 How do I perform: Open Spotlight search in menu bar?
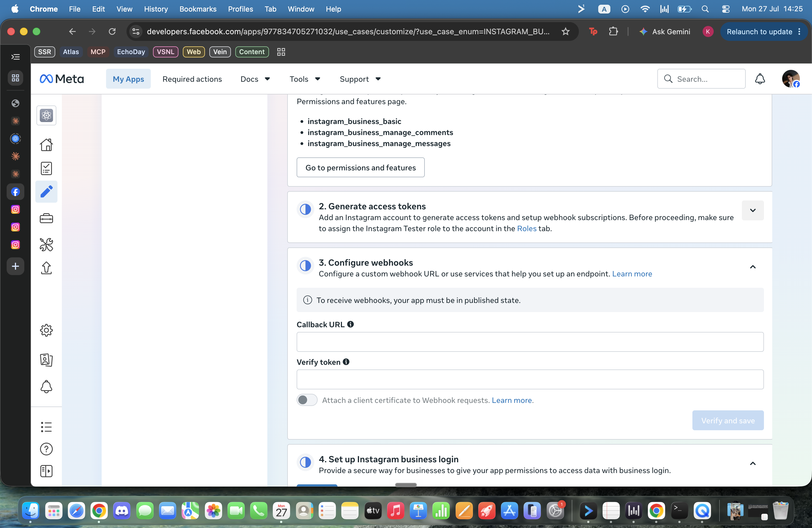point(705,9)
